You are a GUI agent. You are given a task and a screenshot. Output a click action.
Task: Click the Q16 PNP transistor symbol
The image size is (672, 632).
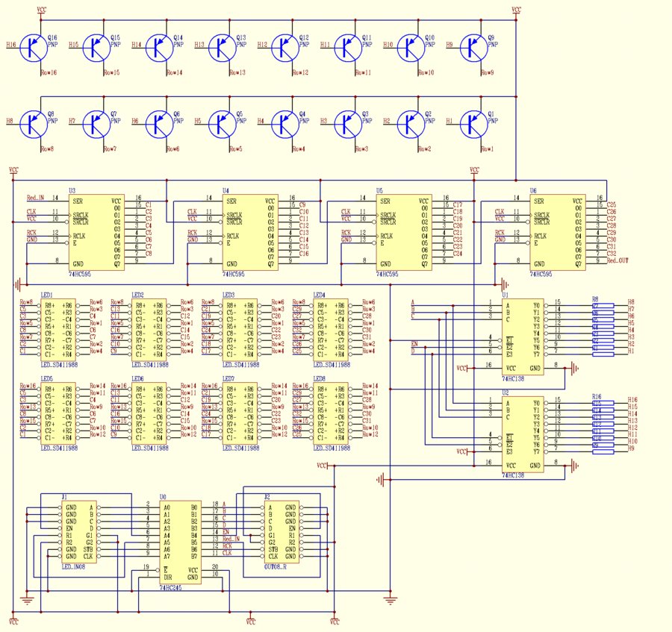[31, 46]
